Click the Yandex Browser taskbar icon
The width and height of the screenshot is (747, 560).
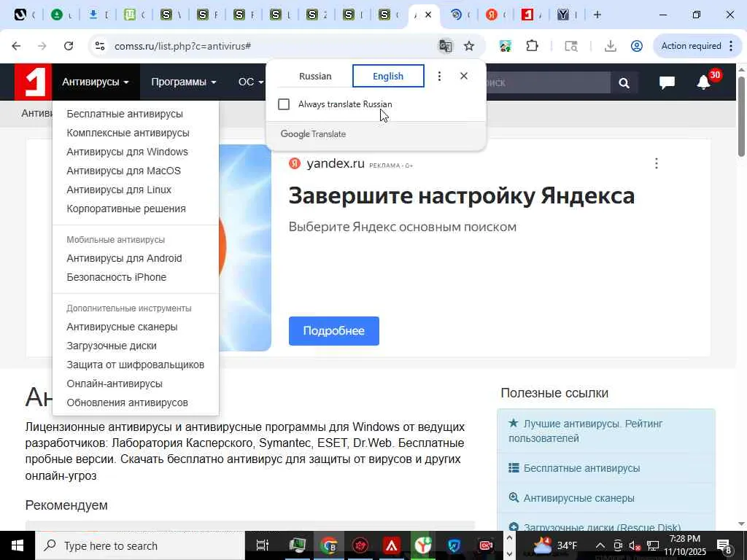click(x=422, y=545)
